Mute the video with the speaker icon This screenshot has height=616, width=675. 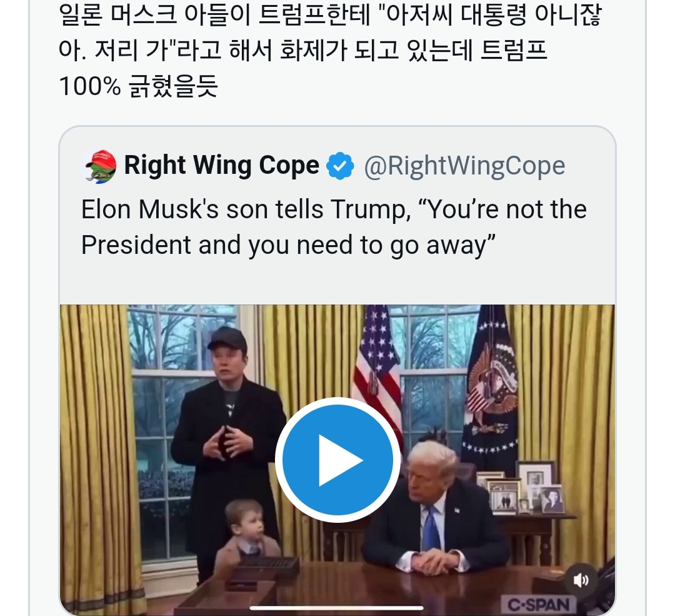coord(581,581)
